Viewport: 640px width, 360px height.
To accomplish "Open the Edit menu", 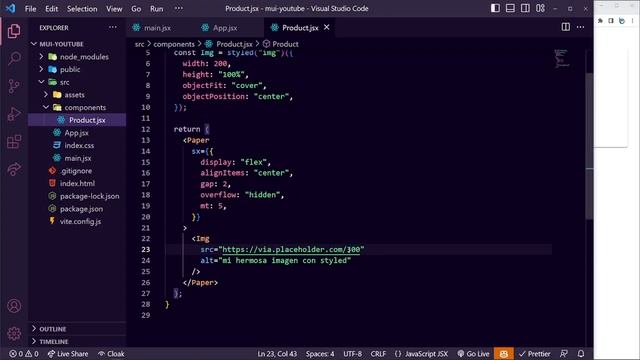I will [x=51, y=9].
